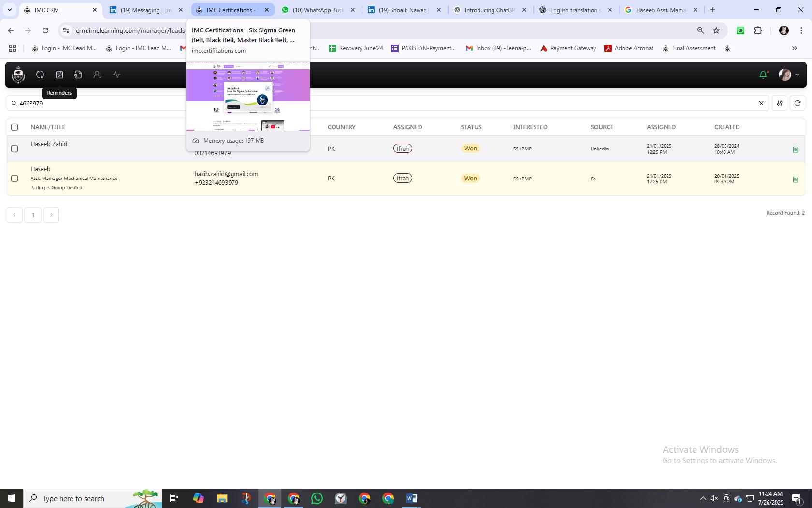Toggle the select-all checkbox in header
The width and height of the screenshot is (812, 508).
click(14, 127)
